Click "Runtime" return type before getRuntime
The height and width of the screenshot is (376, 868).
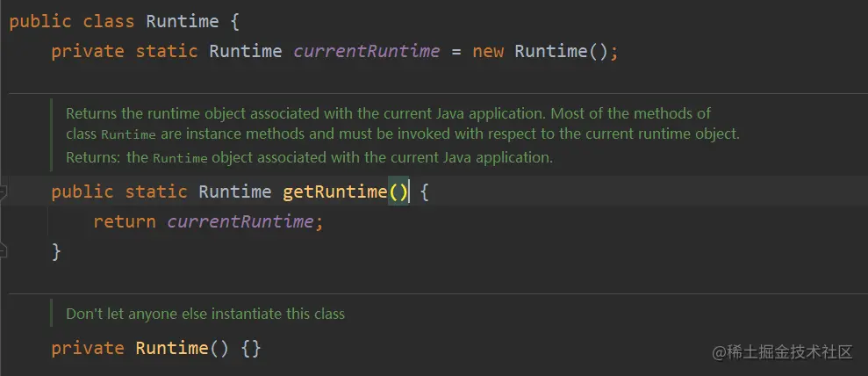click(x=234, y=192)
